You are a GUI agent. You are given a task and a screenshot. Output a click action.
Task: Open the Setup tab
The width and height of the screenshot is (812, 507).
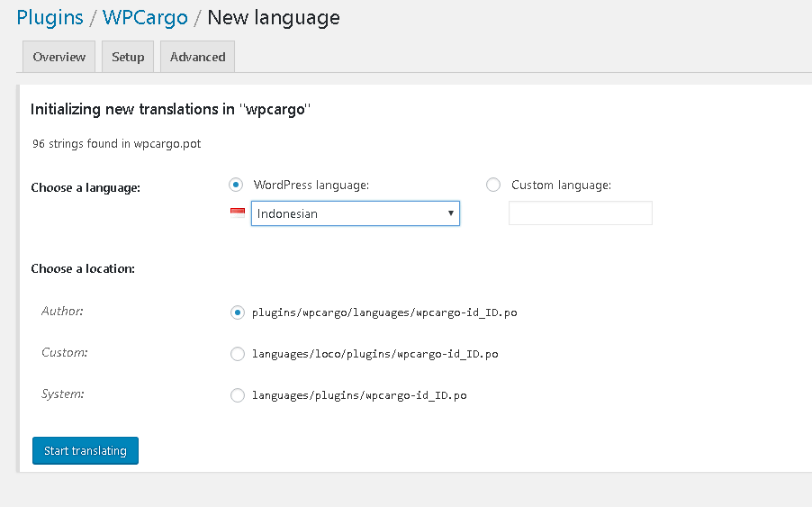click(128, 57)
